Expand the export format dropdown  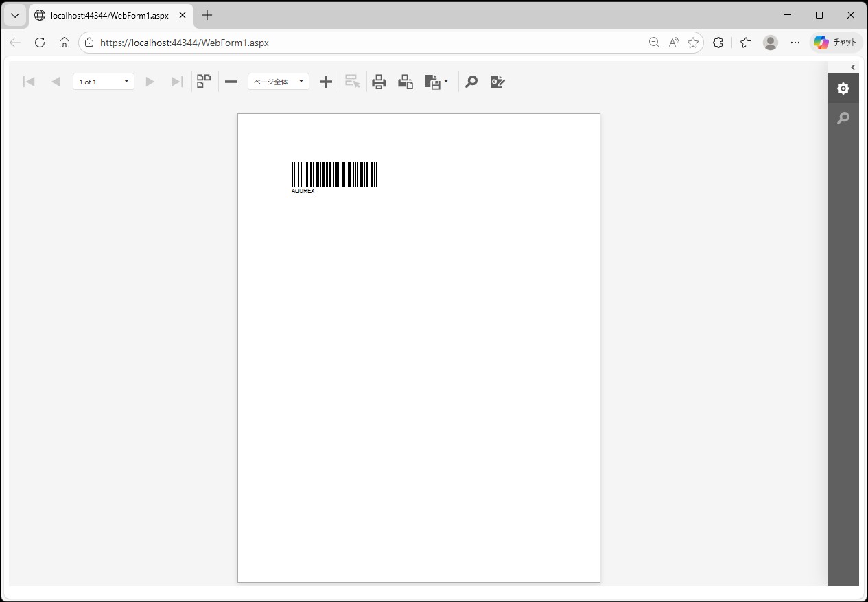(436, 82)
